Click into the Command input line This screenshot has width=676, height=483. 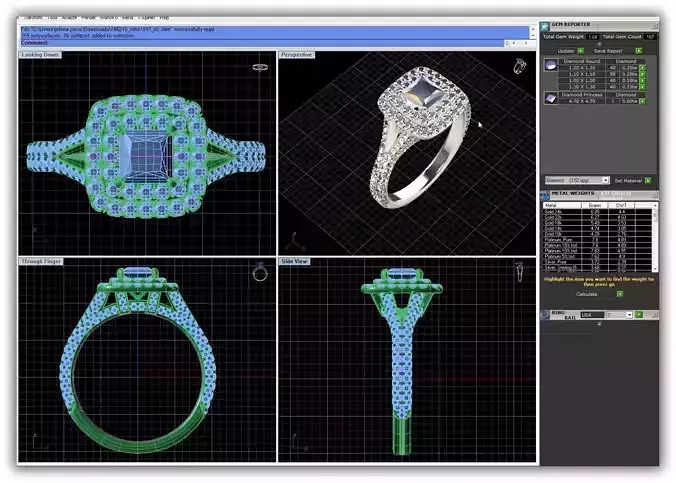262,43
